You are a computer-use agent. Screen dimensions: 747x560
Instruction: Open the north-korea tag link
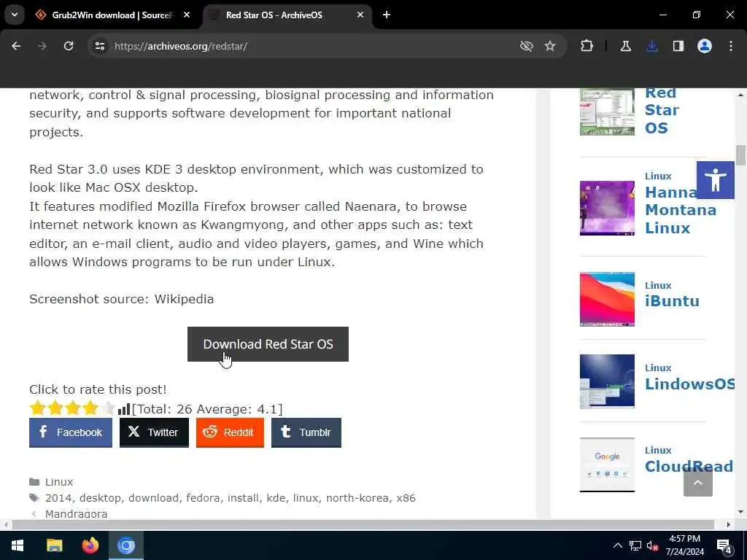(357, 498)
